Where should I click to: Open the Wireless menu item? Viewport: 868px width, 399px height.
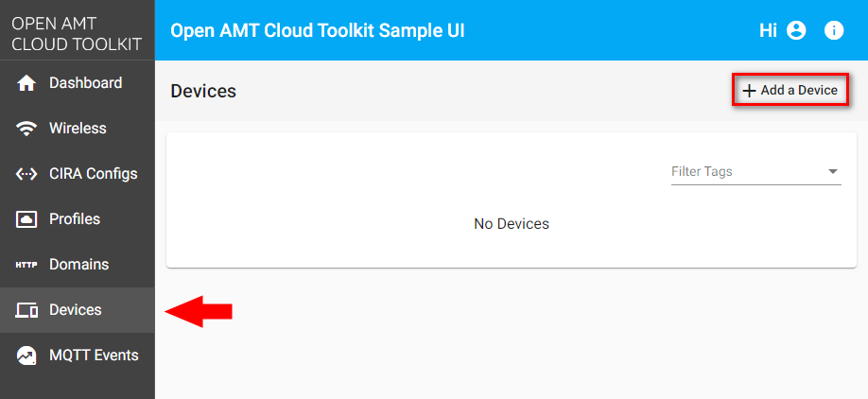coord(78,129)
